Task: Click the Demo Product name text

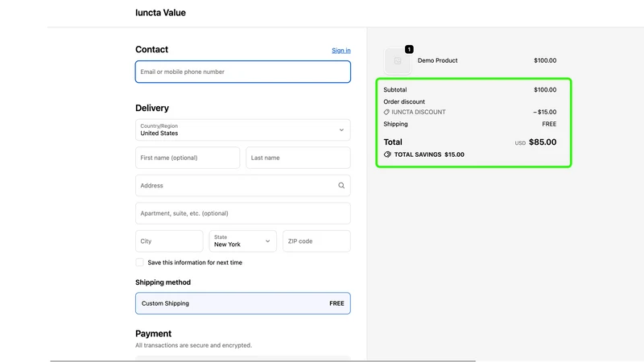Action: (437, 60)
